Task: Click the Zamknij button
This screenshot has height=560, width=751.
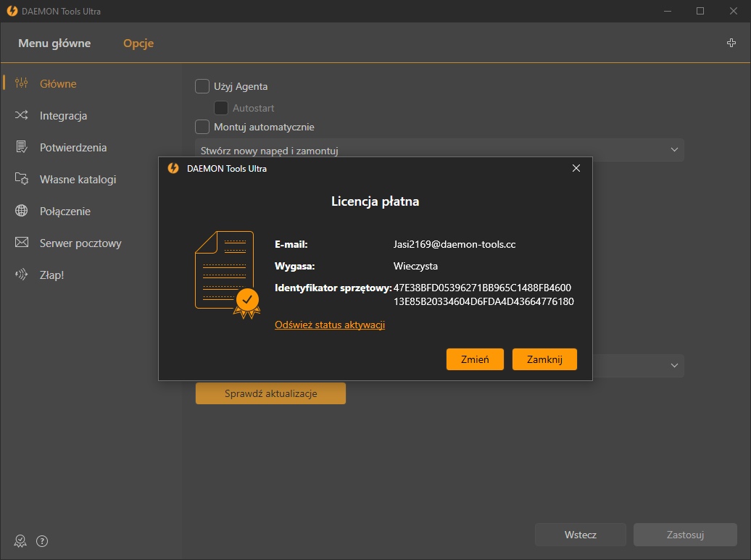Action: tap(544, 359)
